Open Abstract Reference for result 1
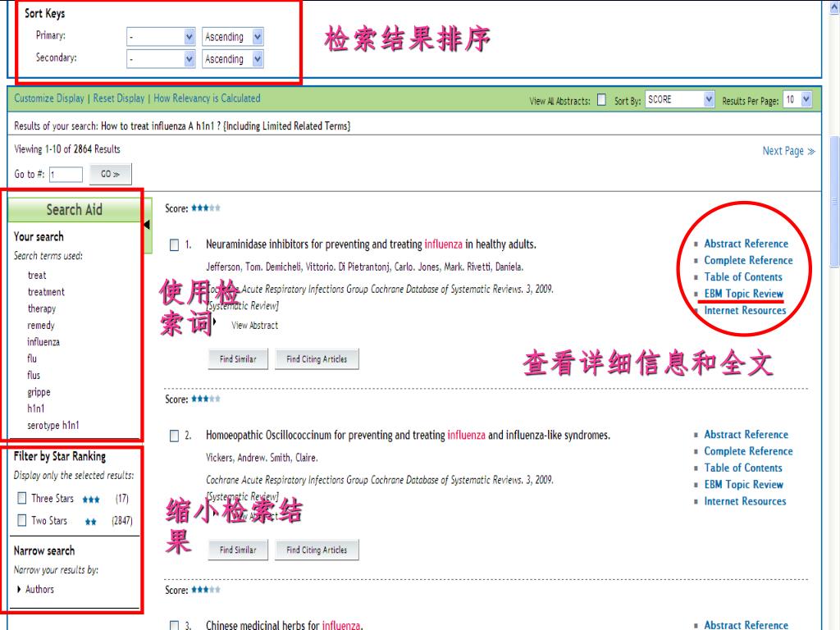Screen dimensions: 840x630 tap(746, 244)
